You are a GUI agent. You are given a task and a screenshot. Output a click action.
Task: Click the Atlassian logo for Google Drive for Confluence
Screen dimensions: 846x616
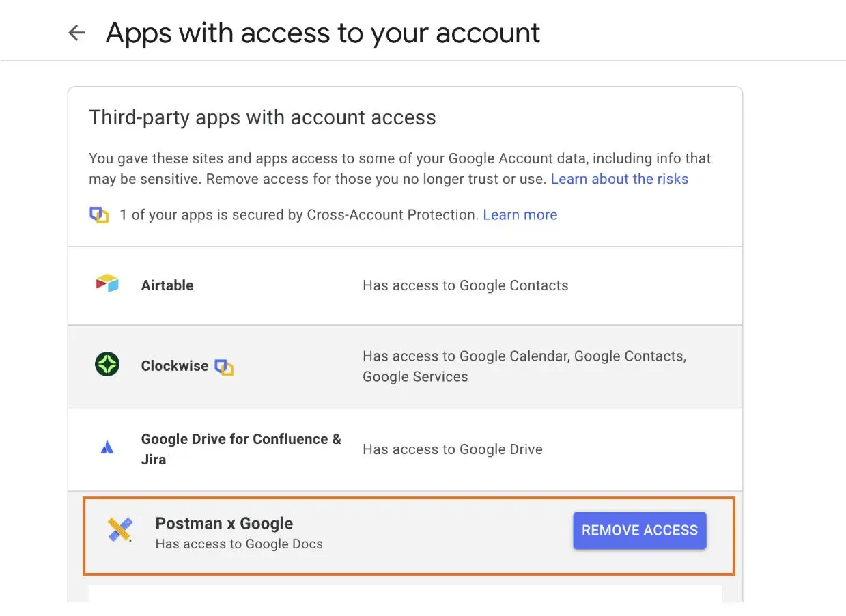(x=107, y=448)
